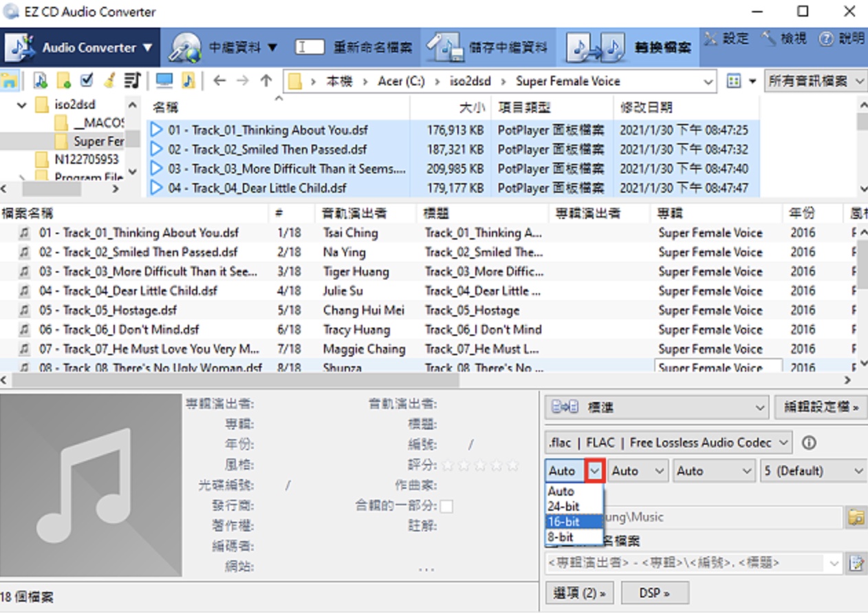The width and height of the screenshot is (868, 614).
Task: Click the music note icon of 04 - Track_04 row
Action: [x=25, y=291]
